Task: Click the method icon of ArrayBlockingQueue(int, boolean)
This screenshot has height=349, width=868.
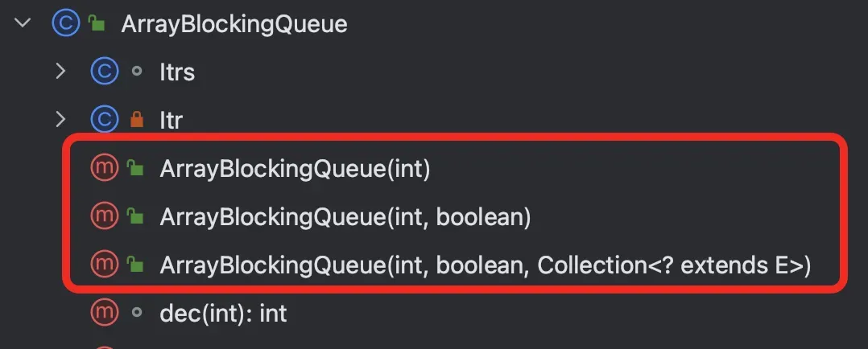Action: (105, 216)
